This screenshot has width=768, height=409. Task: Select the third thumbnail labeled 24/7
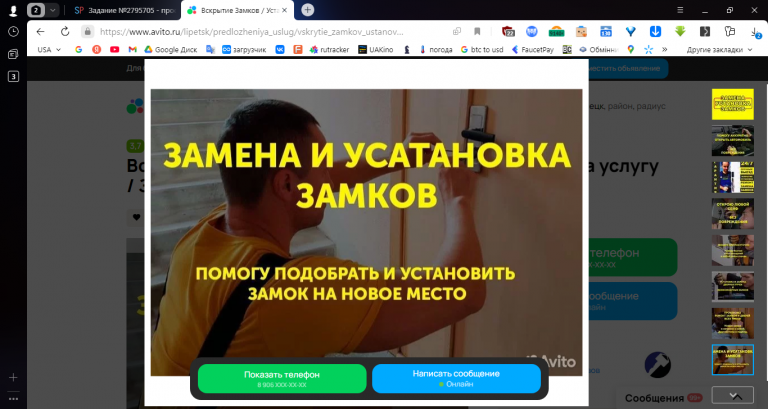click(733, 177)
